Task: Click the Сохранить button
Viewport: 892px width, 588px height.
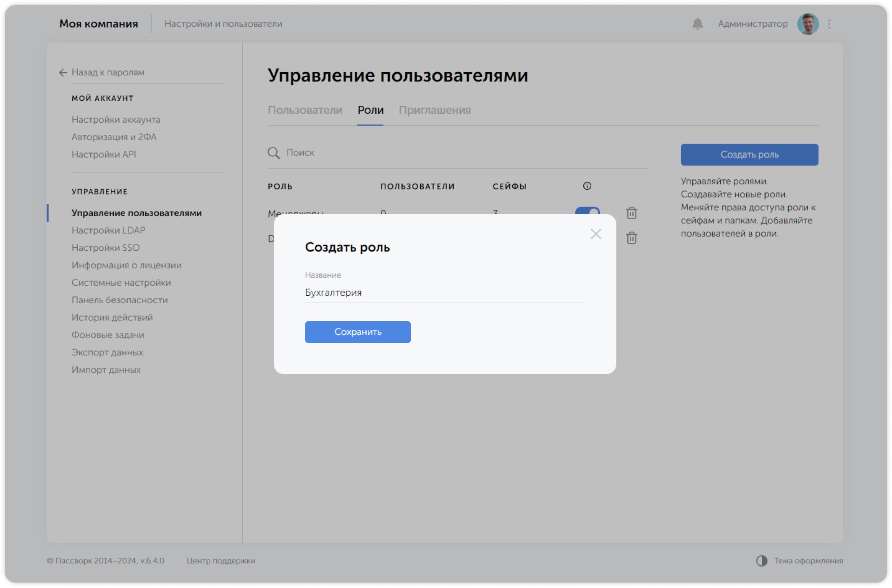Action: (357, 332)
